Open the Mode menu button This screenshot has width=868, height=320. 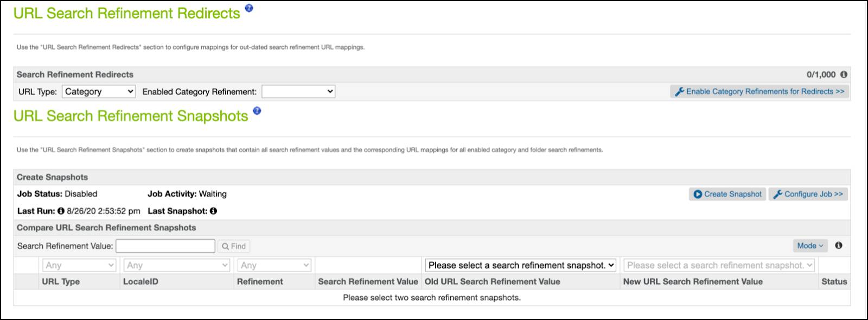[810, 246]
